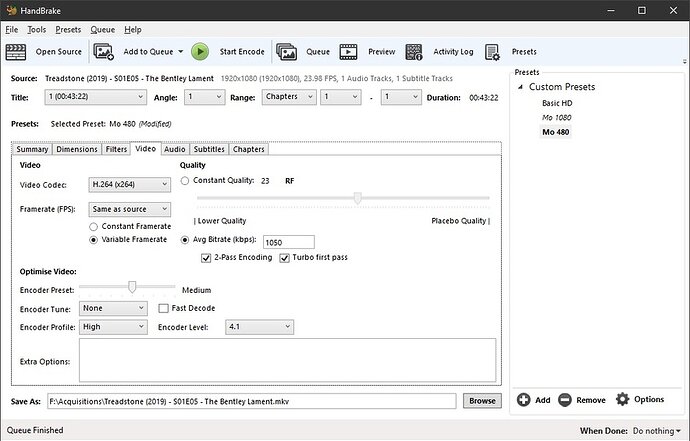690x441 pixels.
Task: Open the Help menu
Action: tap(132, 29)
